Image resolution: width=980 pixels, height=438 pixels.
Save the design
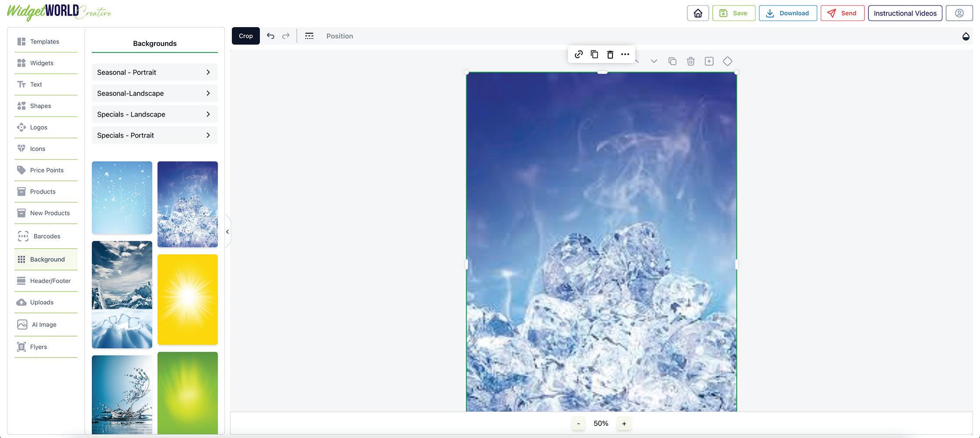734,13
